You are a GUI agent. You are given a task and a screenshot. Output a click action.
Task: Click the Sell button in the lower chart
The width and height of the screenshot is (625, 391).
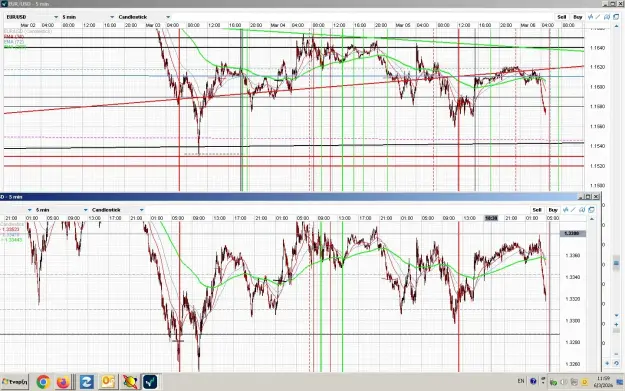coord(537,210)
